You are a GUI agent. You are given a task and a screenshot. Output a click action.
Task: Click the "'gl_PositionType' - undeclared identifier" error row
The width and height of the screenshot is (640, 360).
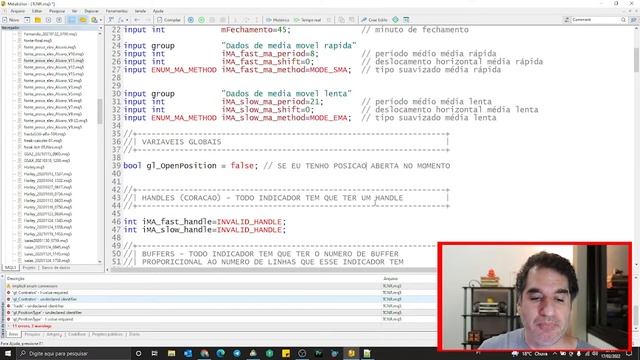pos(220,313)
